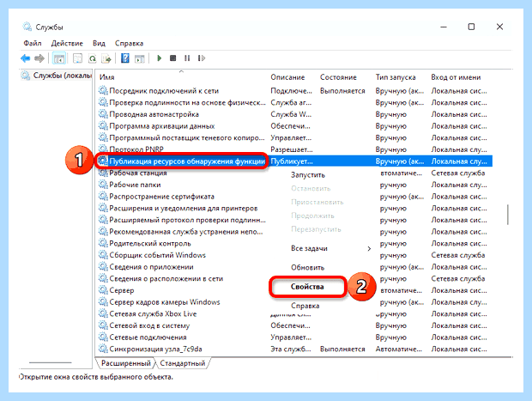Click the Forward arrow toolbar icon
Viewport: 532px width, 401px height.
(39, 58)
